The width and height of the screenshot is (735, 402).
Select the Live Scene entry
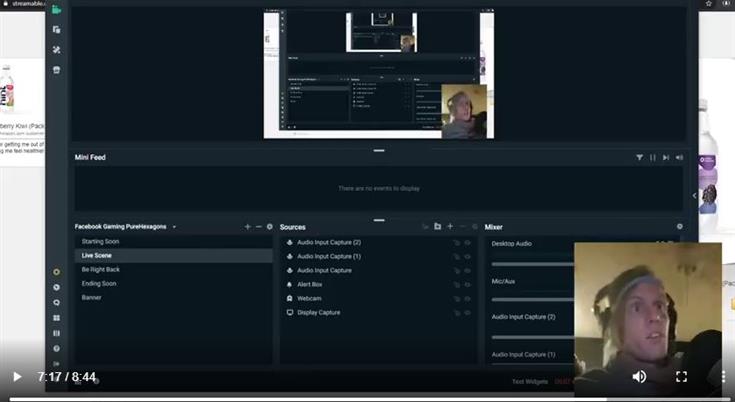[173, 256]
